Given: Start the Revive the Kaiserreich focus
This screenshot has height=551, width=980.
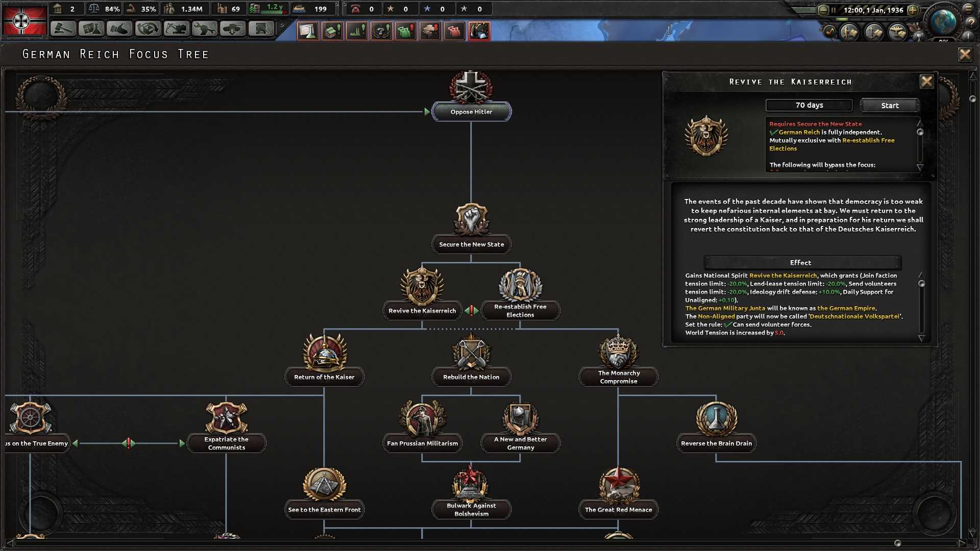Looking at the screenshot, I should point(890,106).
